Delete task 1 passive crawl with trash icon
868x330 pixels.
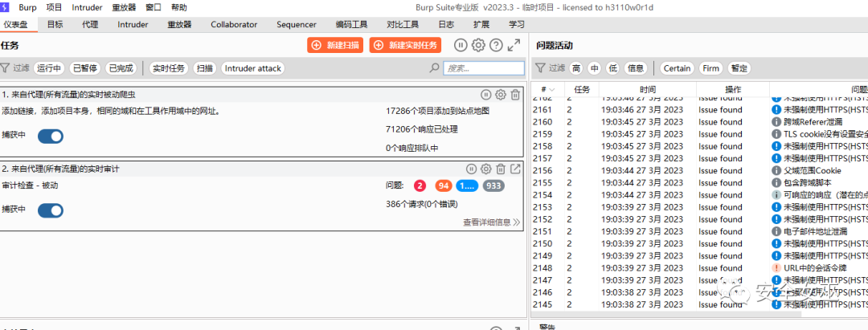515,95
